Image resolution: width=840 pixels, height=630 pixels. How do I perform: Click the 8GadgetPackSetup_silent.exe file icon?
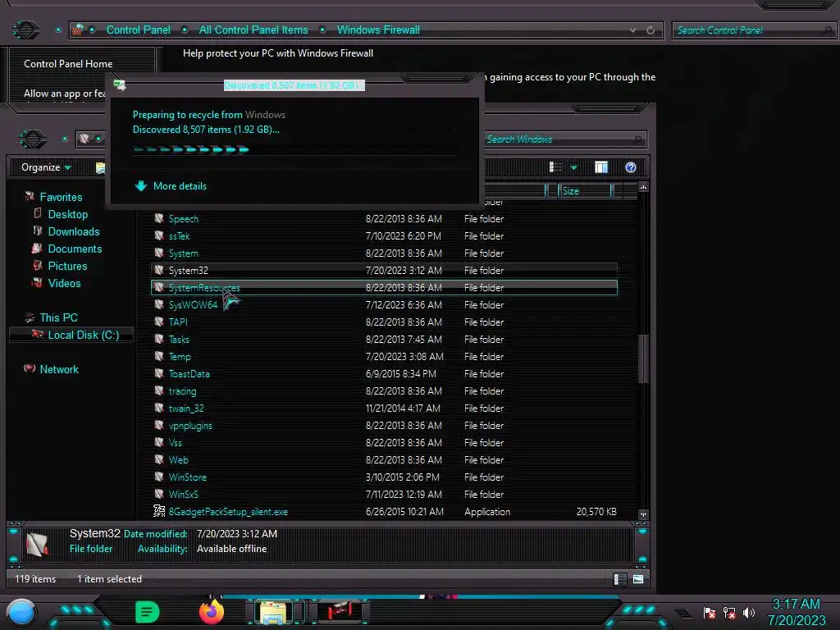click(x=159, y=511)
